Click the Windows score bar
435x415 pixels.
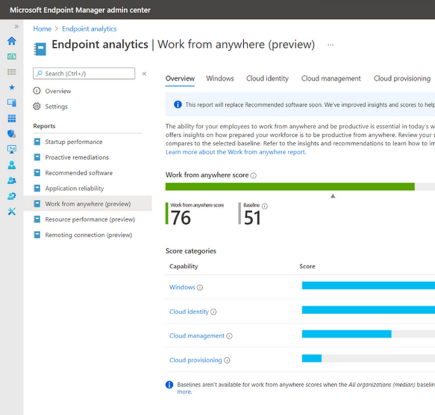point(368,285)
